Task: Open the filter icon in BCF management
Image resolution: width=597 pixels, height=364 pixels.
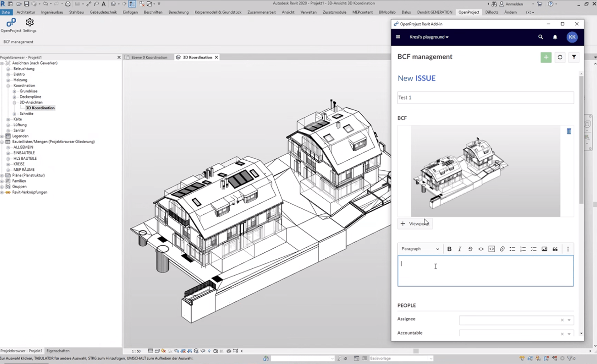Action: pyautogui.click(x=573, y=57)
